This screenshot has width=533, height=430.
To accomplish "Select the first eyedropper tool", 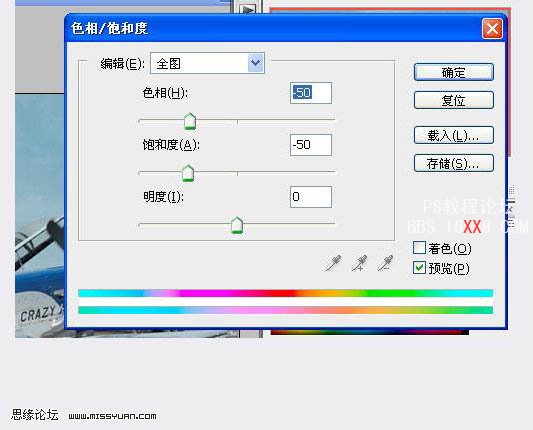I will coord(333,263).
